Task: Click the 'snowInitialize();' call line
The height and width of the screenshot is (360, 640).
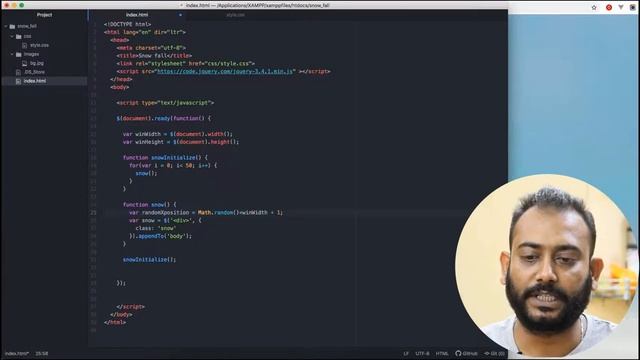Action: [x=149, y=260]
